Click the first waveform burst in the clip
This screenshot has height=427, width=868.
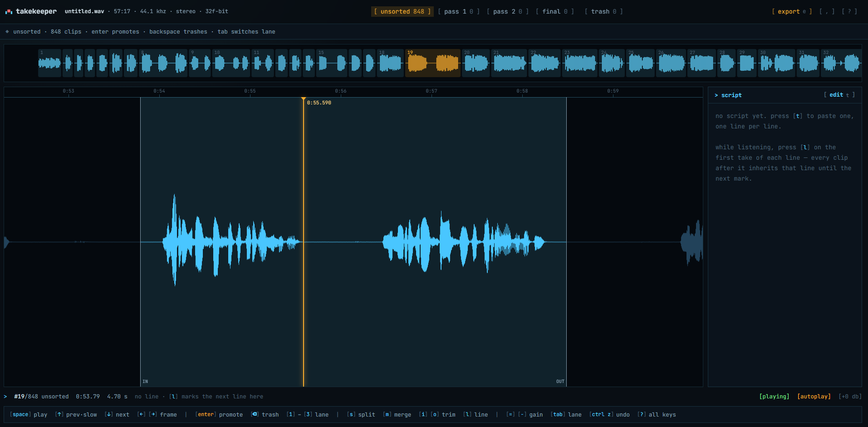tap(232, 241)
